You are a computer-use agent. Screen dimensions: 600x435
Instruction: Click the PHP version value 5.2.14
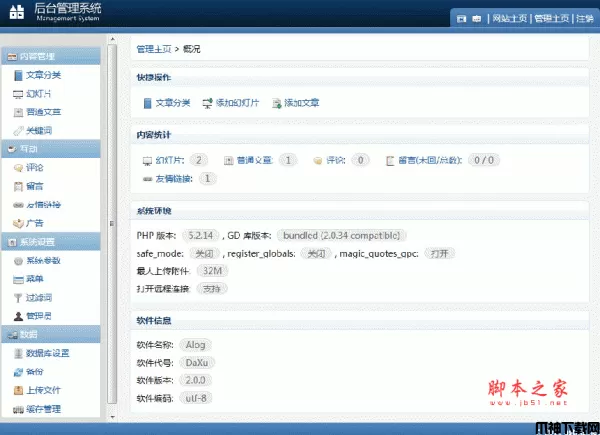click(201, 236)
